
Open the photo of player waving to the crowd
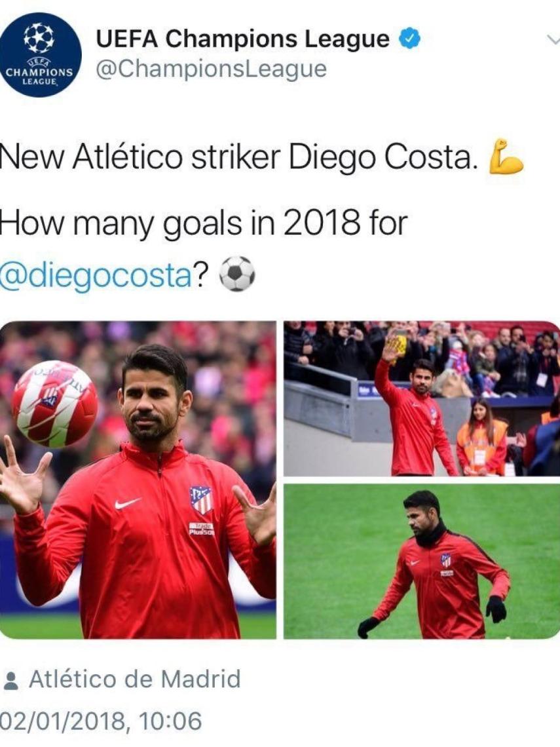point(422,398)
